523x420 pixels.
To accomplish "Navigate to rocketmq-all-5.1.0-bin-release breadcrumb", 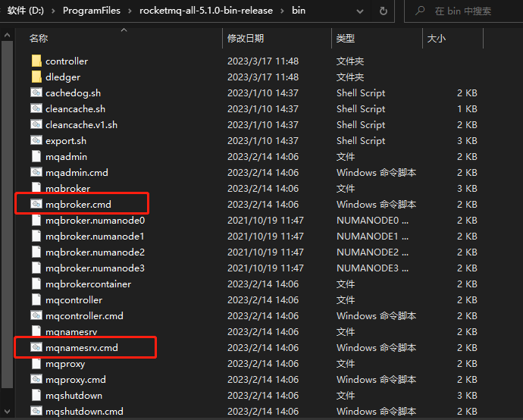I will (x=206, y=11).
